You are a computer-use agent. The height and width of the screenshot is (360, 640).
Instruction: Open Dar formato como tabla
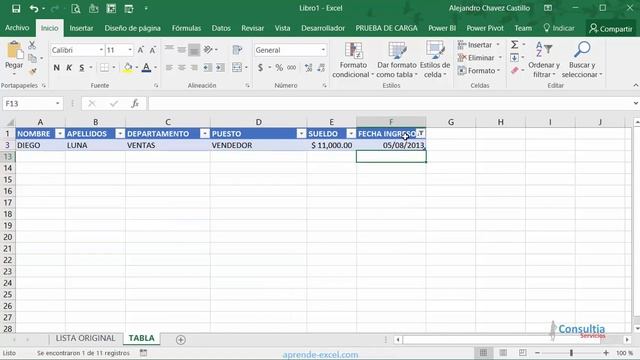click(x=397, y=60)
